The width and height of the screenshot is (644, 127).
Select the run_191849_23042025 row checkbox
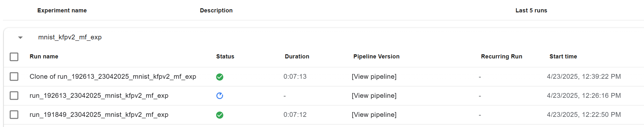point(14,115)
